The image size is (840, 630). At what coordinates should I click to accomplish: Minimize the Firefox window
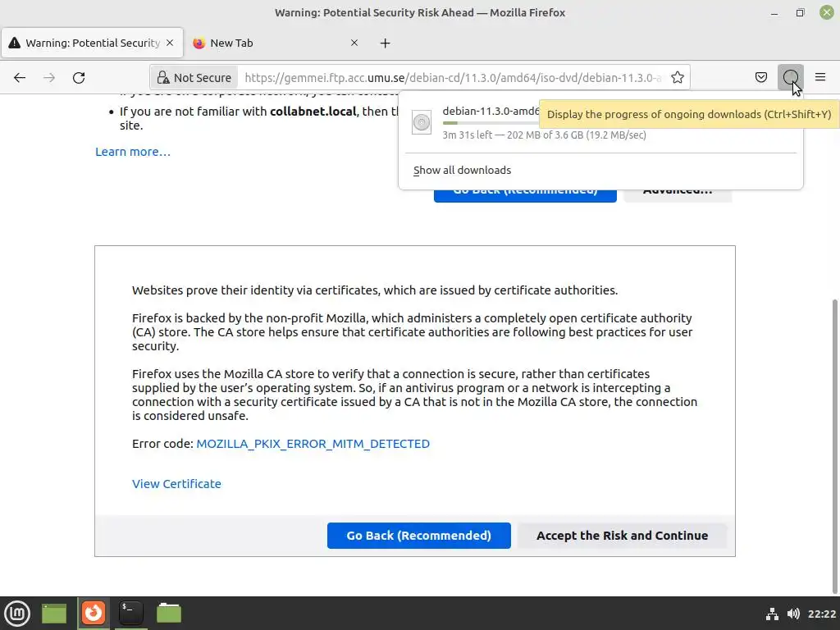tap(774, 13)
